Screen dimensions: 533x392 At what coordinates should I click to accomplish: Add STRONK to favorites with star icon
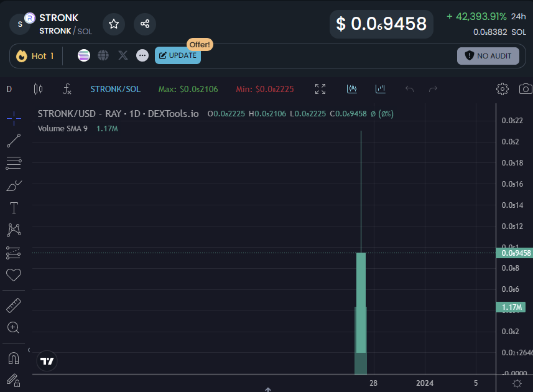coord(114,24)
